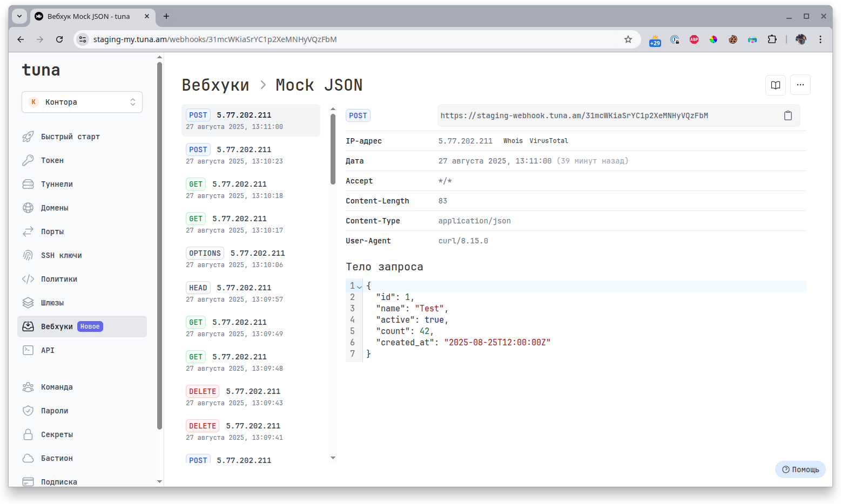The height and width of the screenshot is (504, 841).
Task: Open the Быстрый старт rocket icon
Action: [x=28, y=137]
